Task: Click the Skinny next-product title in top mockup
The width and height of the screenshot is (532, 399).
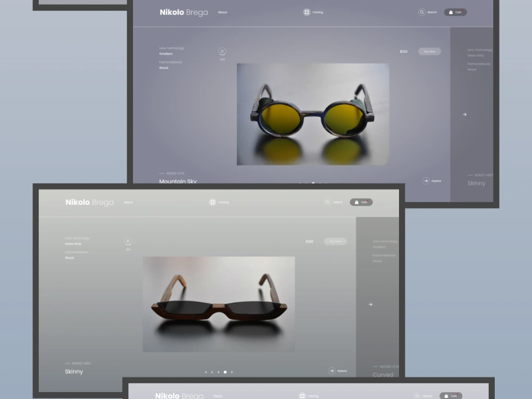Action: click(476, 183)
